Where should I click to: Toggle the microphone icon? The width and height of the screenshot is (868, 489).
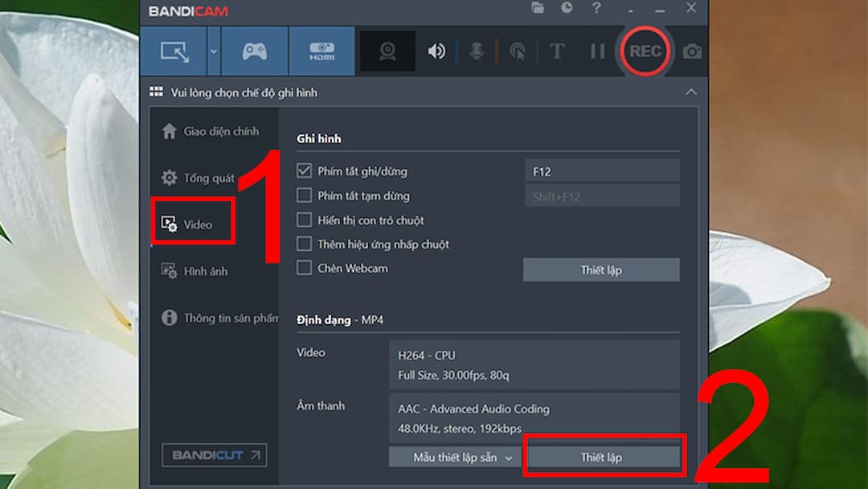(x=476, y=51)
